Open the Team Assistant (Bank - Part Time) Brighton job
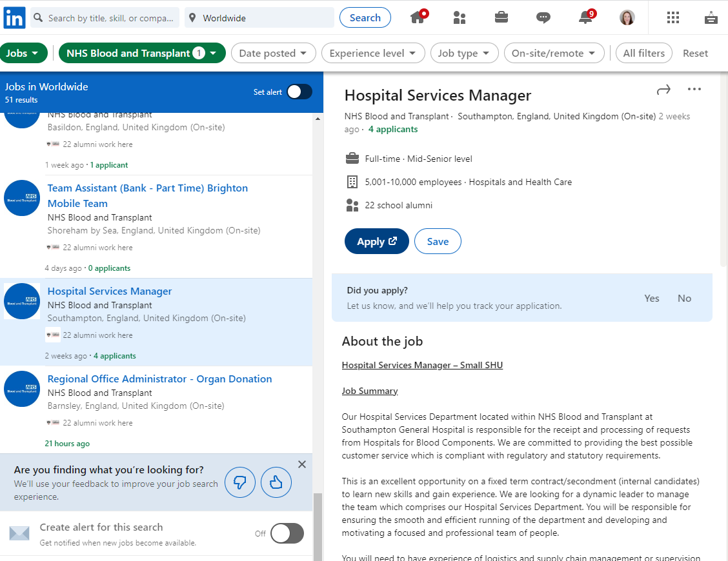The height and width of the screenshot is (561, 728). (148, 196)
